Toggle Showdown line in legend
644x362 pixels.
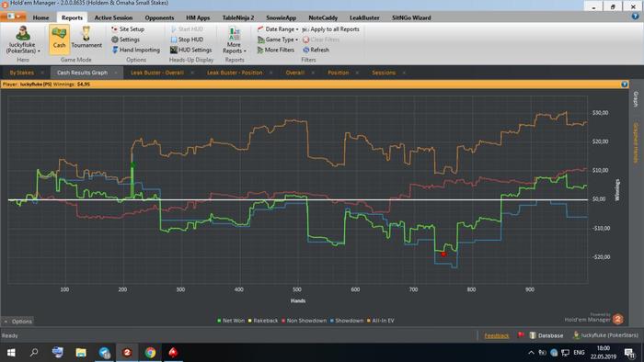(347, 321)
